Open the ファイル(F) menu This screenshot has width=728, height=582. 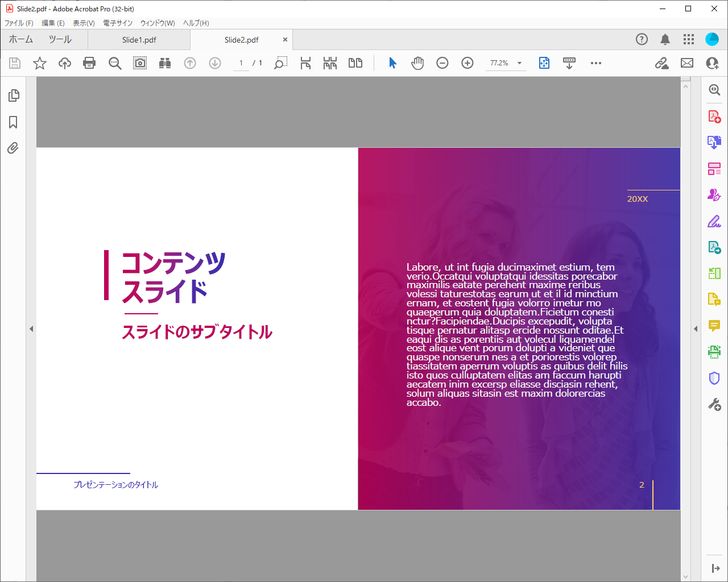pyautogui.click(x=19, y=23)
